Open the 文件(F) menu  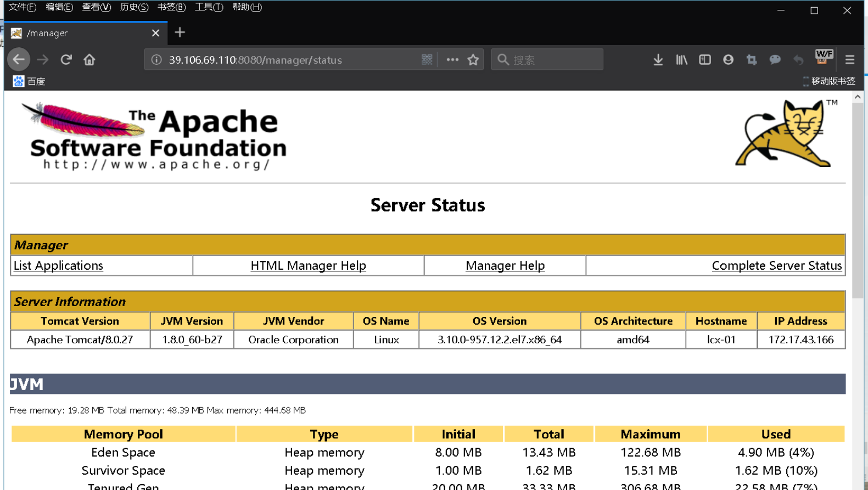click(x=23, y=7)
